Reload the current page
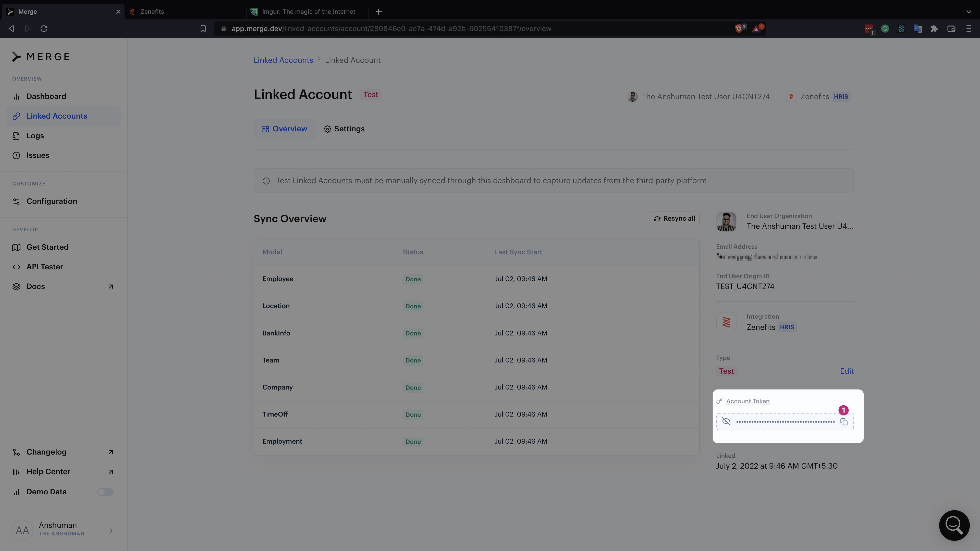 click(44, 29)
